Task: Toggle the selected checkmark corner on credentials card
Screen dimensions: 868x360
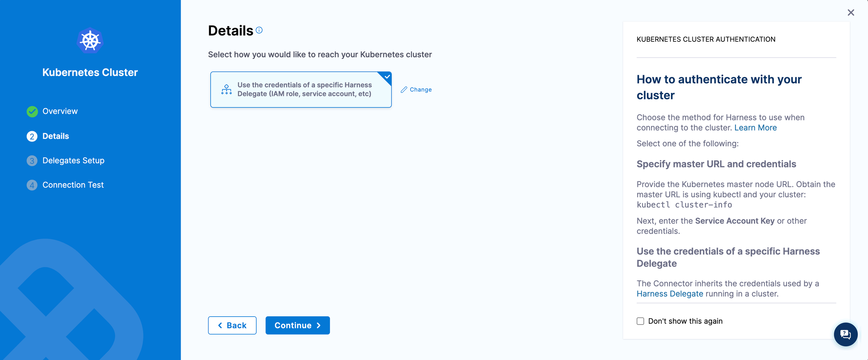Action: coord(387,77)
